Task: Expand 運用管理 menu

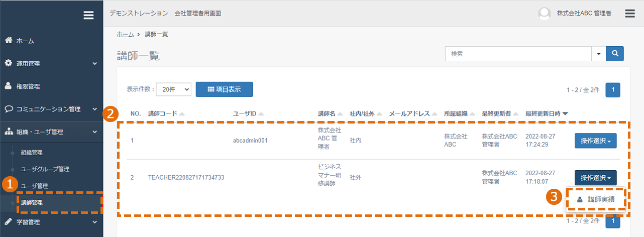Action: coord(51,63)
